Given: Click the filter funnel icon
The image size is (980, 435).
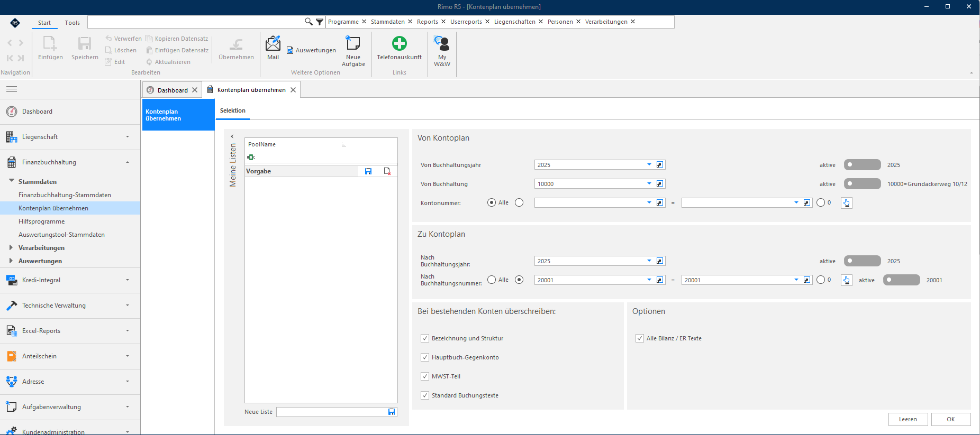Looking at the screenshot, I should point(320,22).
